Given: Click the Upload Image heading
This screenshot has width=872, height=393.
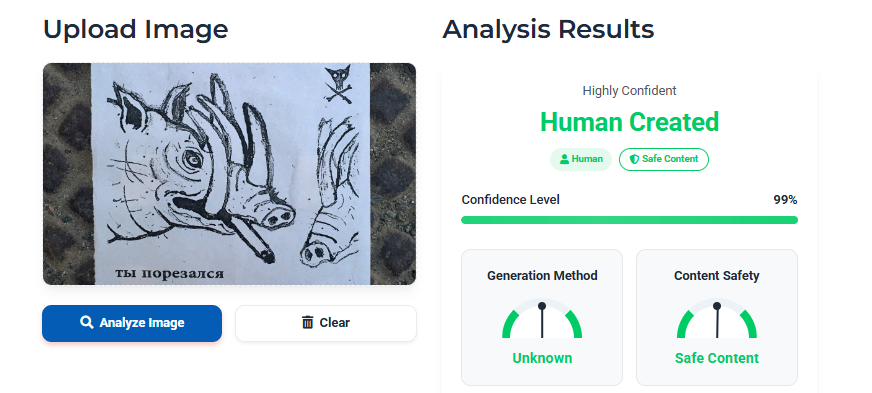Looking at the screenshot, I should coord(136,29).
